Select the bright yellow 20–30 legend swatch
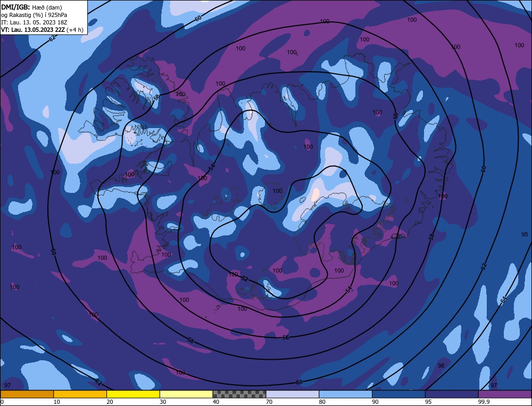This screenshot has height=406, width=532. point(133,394)
